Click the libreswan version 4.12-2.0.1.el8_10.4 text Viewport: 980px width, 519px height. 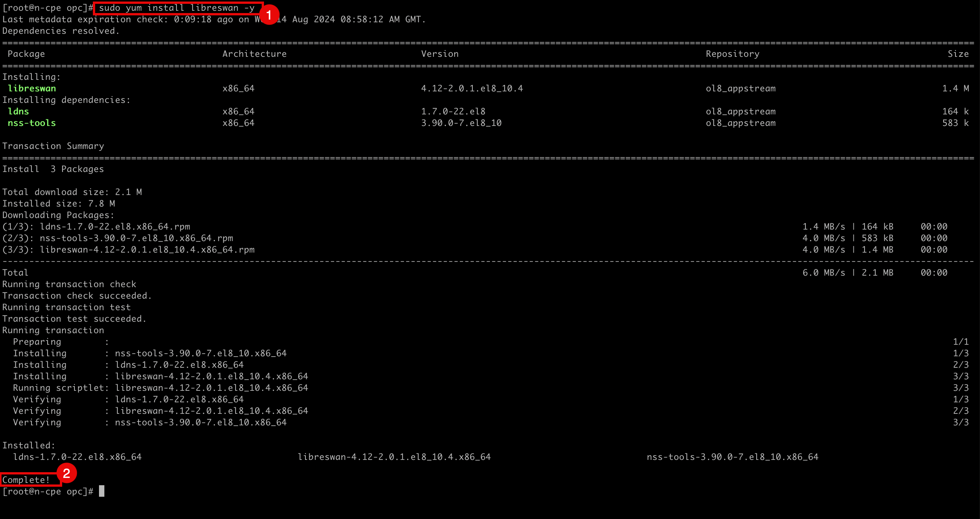[472, 89]
